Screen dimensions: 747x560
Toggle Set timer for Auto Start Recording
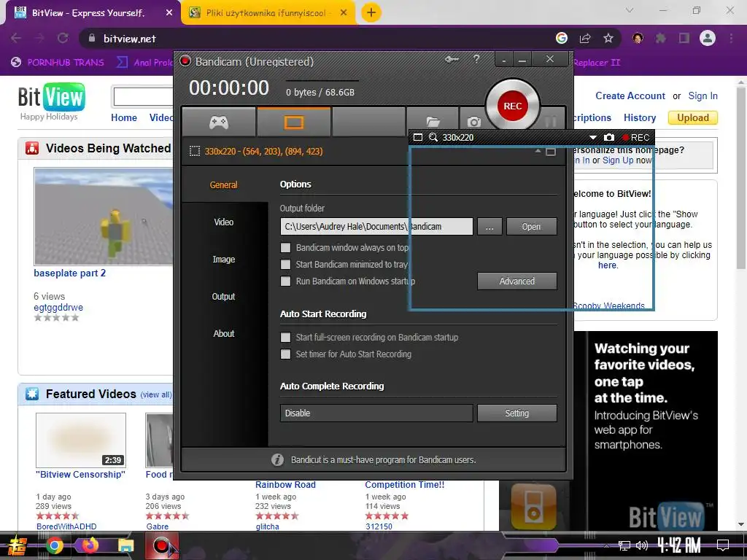point(285,354)
